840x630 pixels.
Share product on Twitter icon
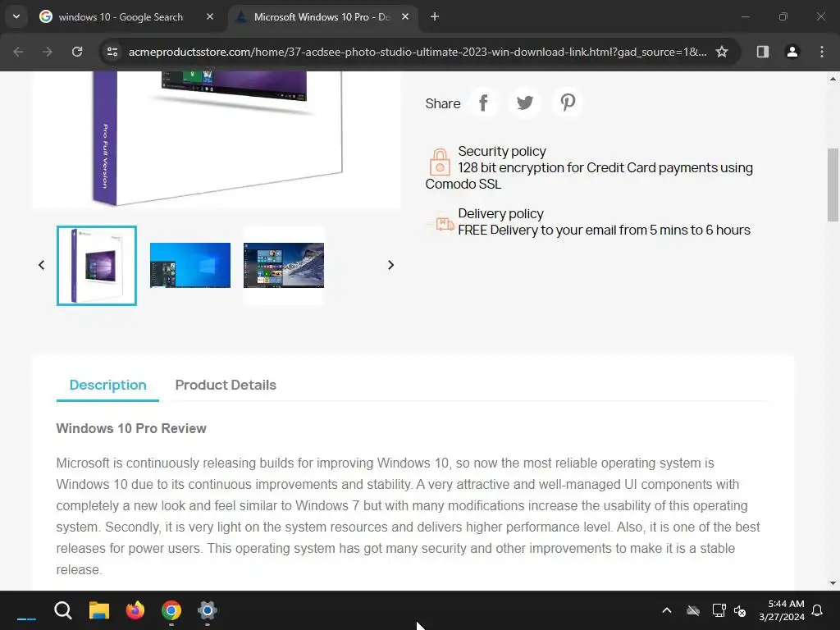click(x=525, y=103)
